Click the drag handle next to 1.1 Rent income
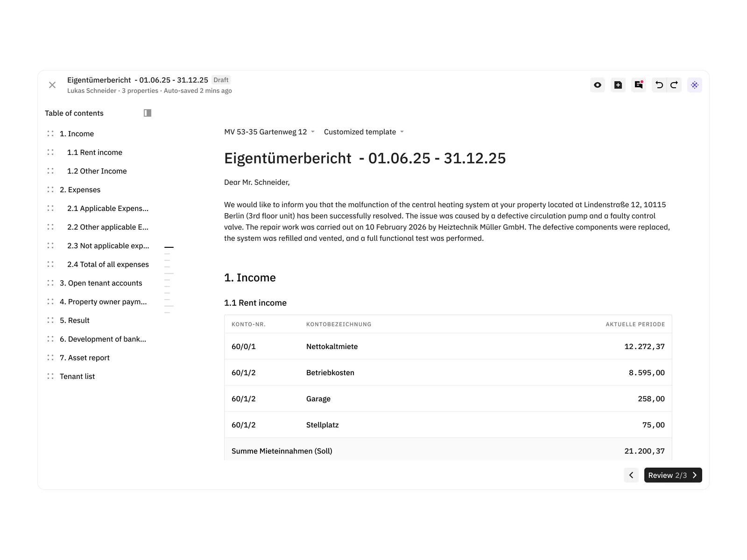The width and height of the screenshot is (747, 560). click(50, 152)
